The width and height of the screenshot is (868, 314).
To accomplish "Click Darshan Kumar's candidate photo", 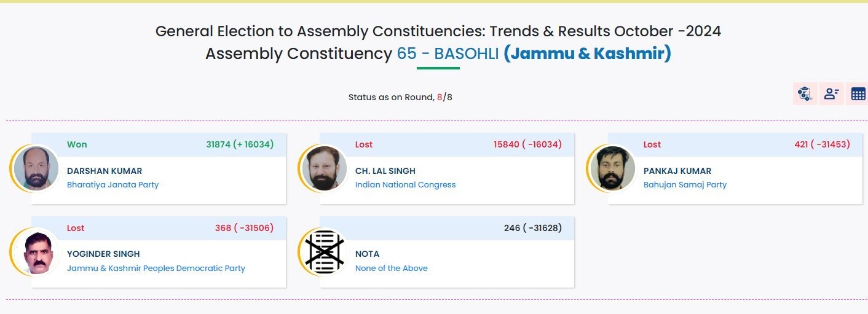I will point(36,168).
